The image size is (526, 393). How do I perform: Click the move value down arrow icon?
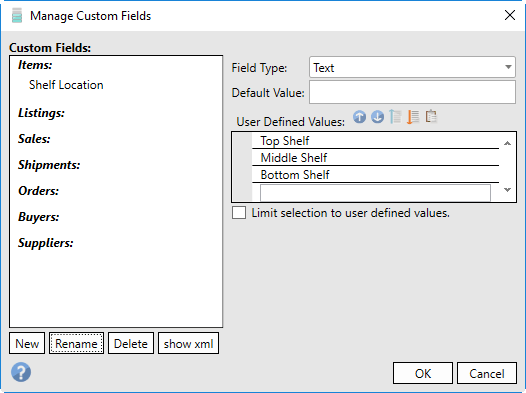point(377,117)
